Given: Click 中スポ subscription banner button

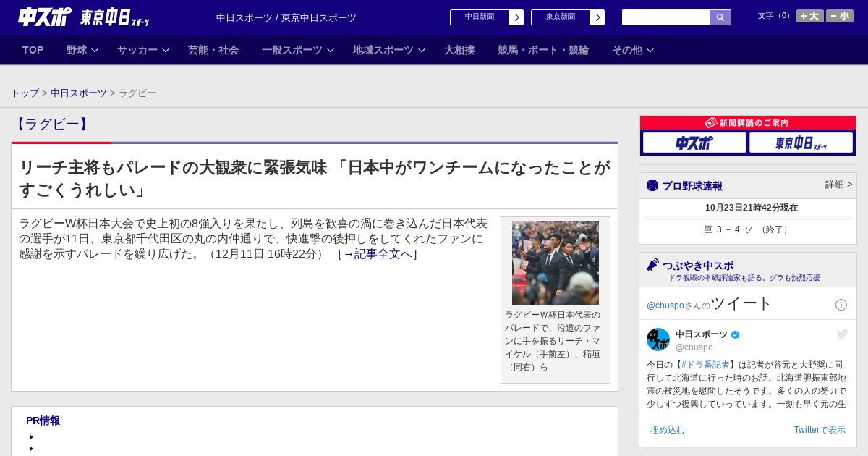Looking at the screenshot, I should coord(694,143).
